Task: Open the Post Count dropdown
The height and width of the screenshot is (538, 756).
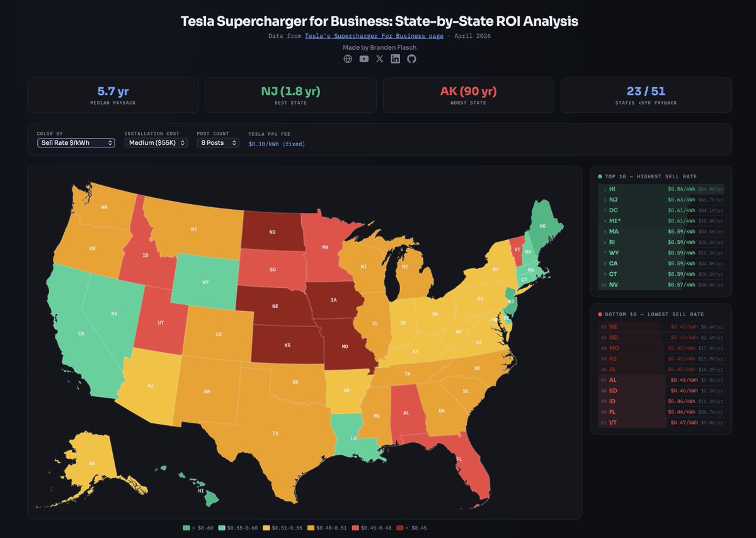Action: [218, 143]
